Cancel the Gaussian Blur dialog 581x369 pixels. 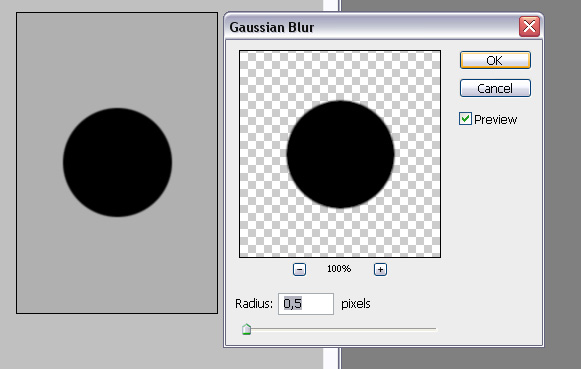pos(495,88)
